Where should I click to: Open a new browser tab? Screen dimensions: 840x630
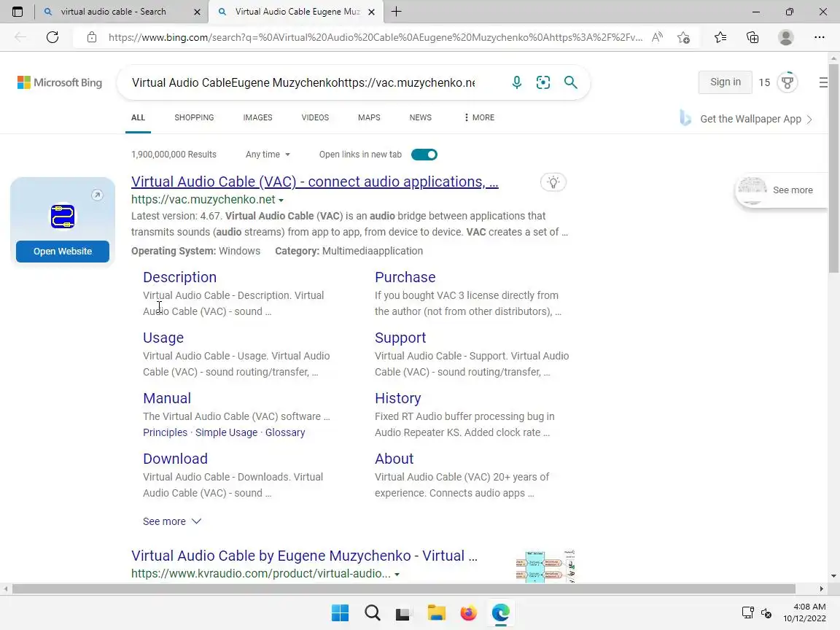397,11
